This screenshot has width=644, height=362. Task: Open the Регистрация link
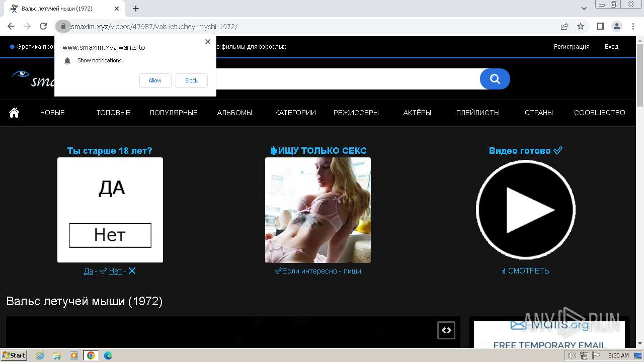coord(572,47)
